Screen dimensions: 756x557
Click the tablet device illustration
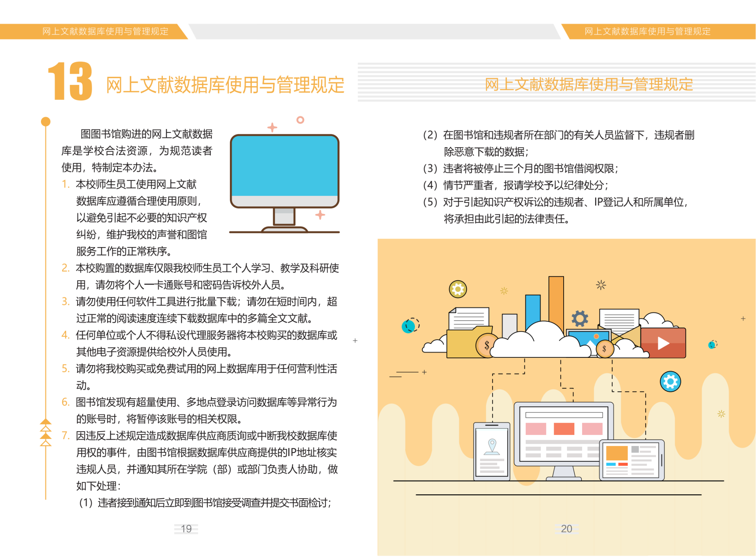click(631, 460)
